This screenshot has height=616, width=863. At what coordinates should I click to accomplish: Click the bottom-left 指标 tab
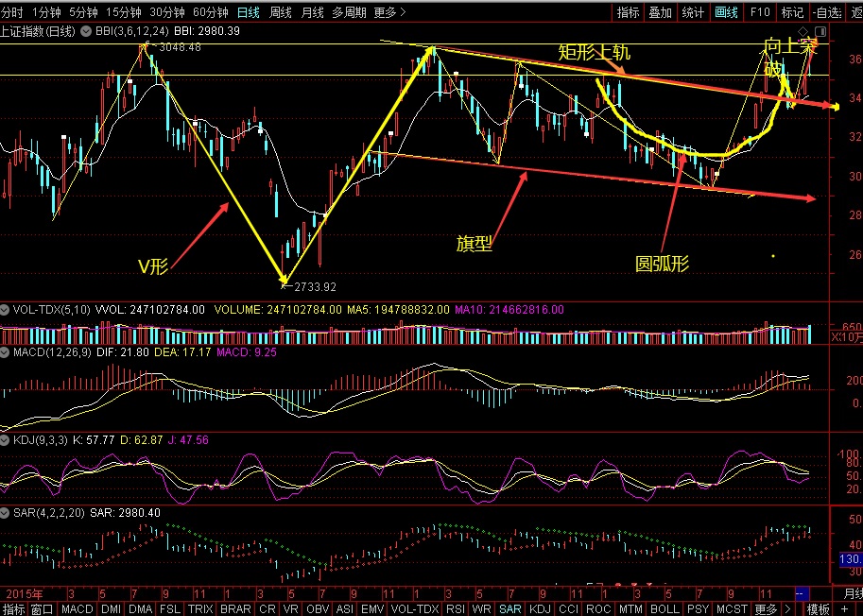click(x=13, y=608)
